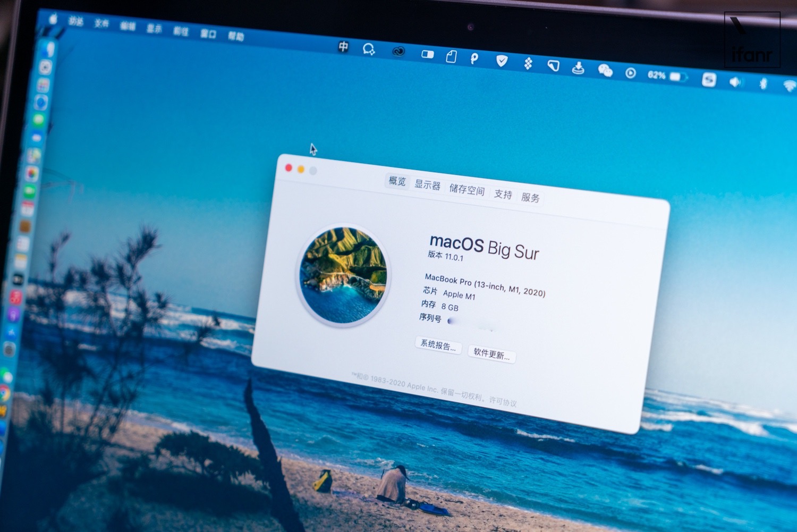Screen dimensions: 797x532
Task: Click the 中 input method icon
Action: (343, 47)
